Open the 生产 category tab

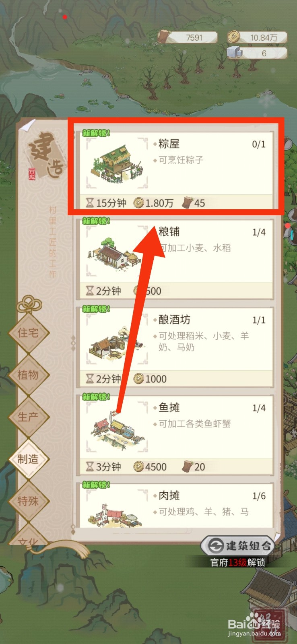[x=29, y=417]
